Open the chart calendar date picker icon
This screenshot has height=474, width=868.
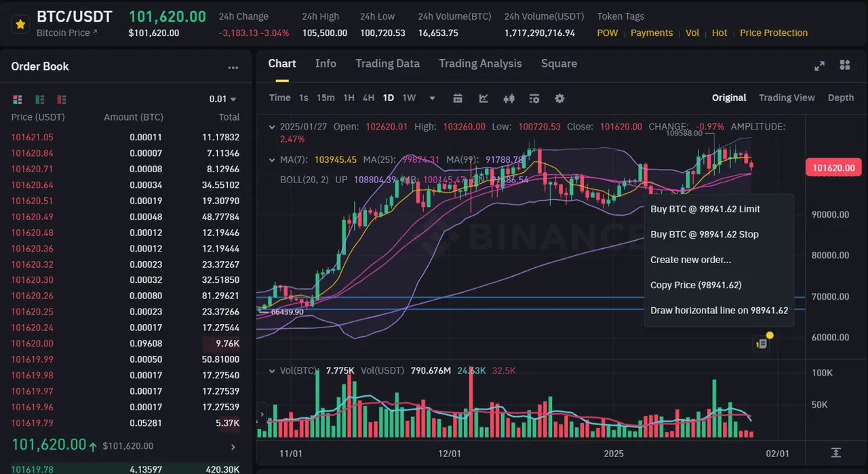pos(458,98)
